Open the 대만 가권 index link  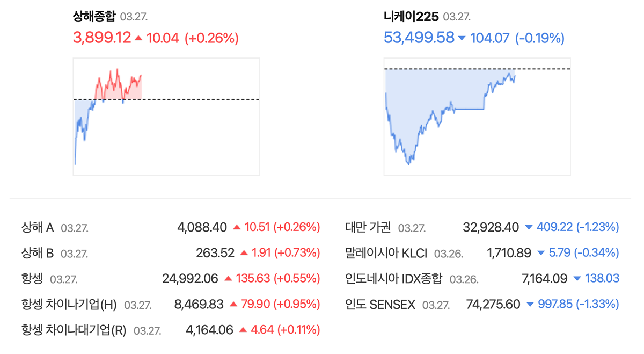(x=368, y=227)
